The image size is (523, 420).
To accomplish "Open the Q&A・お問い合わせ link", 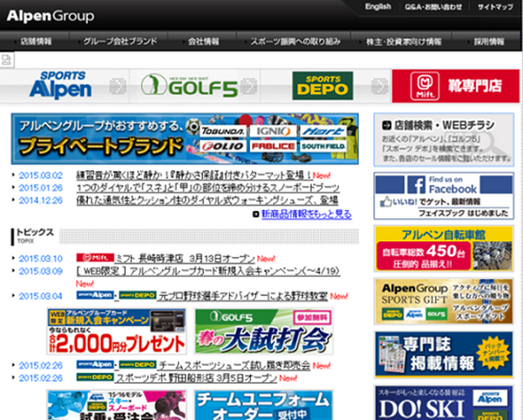I will (x=433, y=7).
